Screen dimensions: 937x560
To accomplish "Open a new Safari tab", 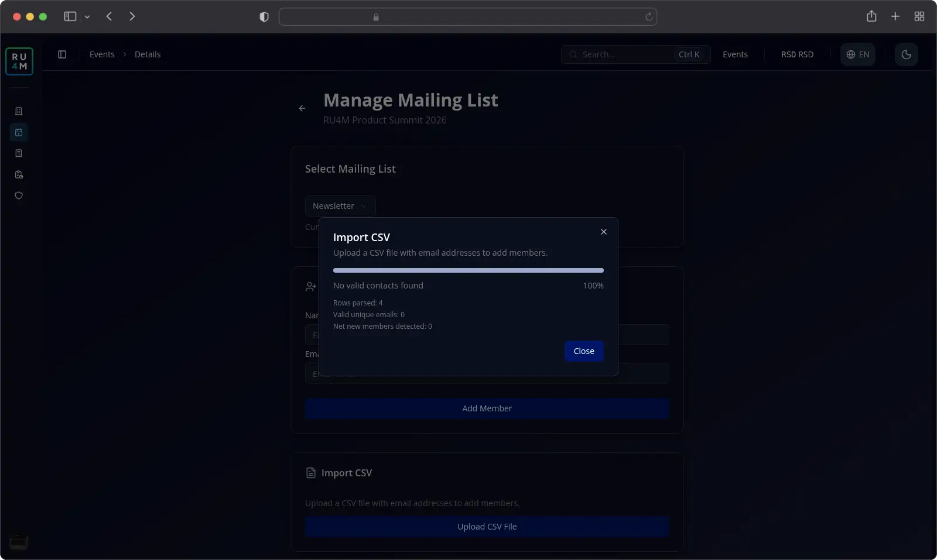I will point(895,16).
